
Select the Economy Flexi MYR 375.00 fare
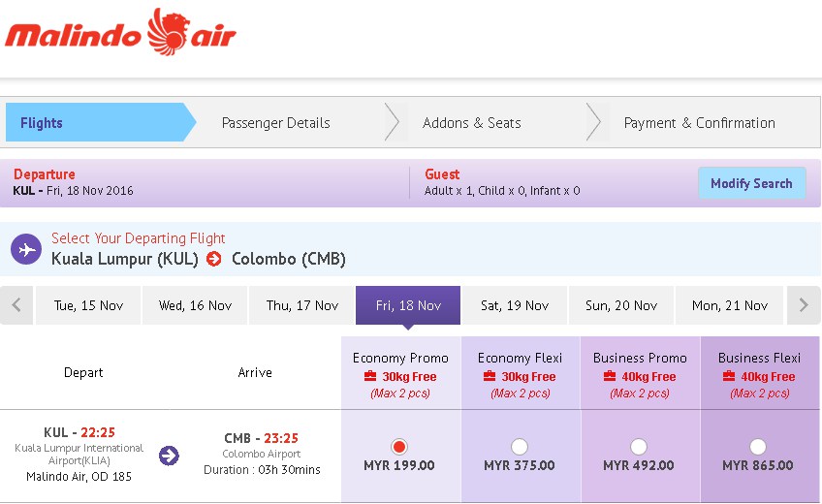point(519,447)
